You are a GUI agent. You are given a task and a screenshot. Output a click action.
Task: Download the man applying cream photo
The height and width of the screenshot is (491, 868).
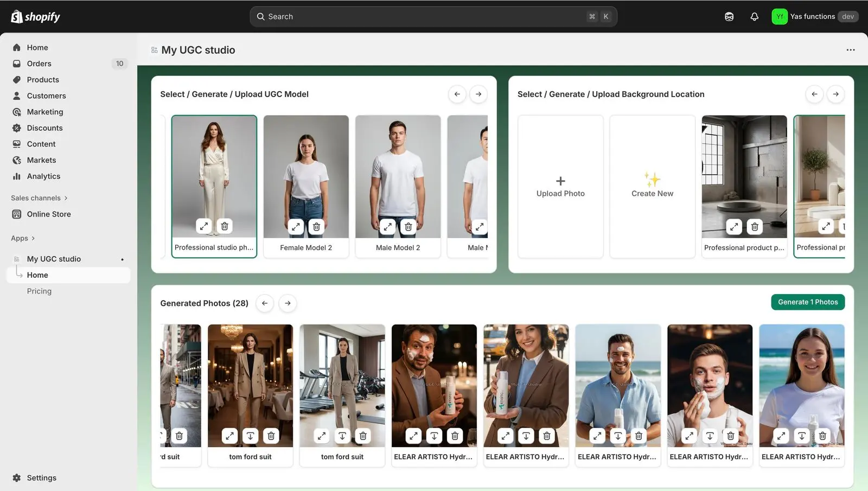[710, 436]
